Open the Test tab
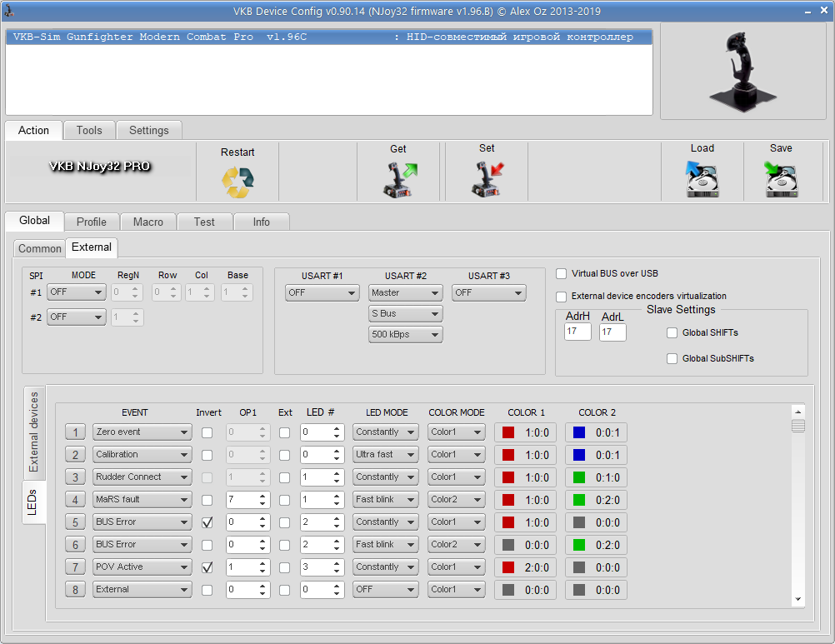835x644 pixels. pos(204,222)
